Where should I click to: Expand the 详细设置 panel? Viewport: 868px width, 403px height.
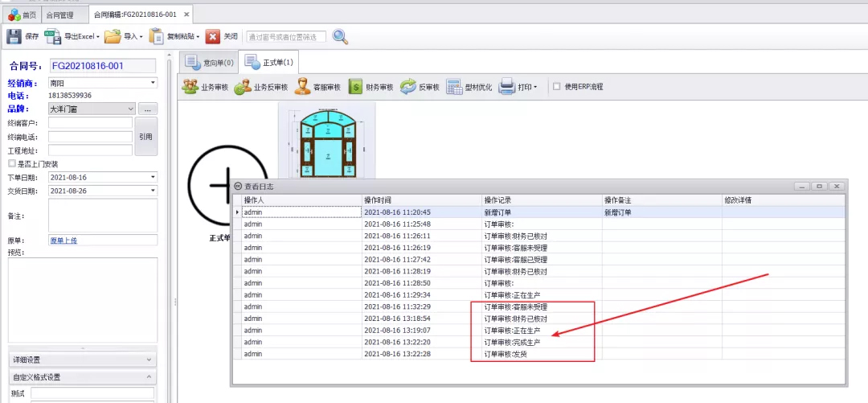(x=150, y=360)
